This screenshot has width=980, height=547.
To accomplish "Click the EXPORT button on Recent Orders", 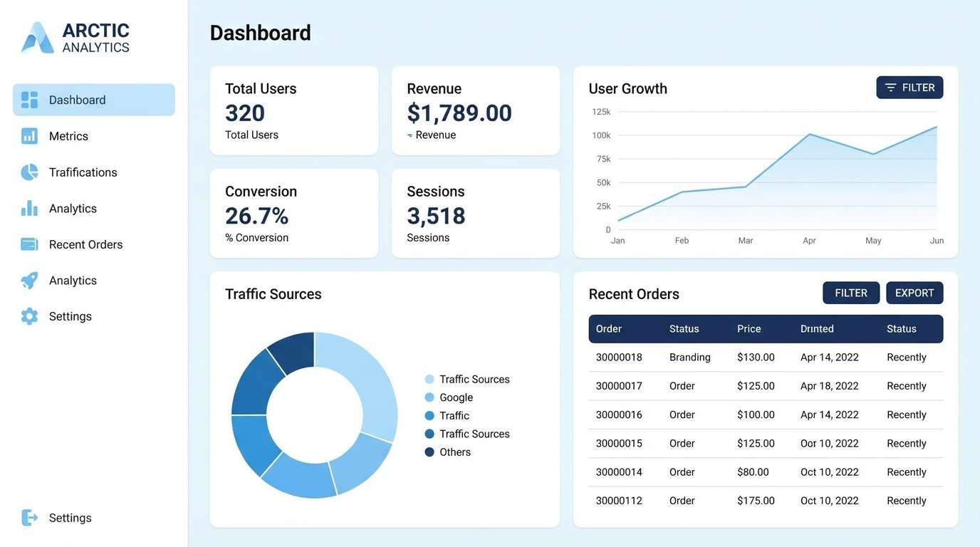I will [x=914, y=292].
